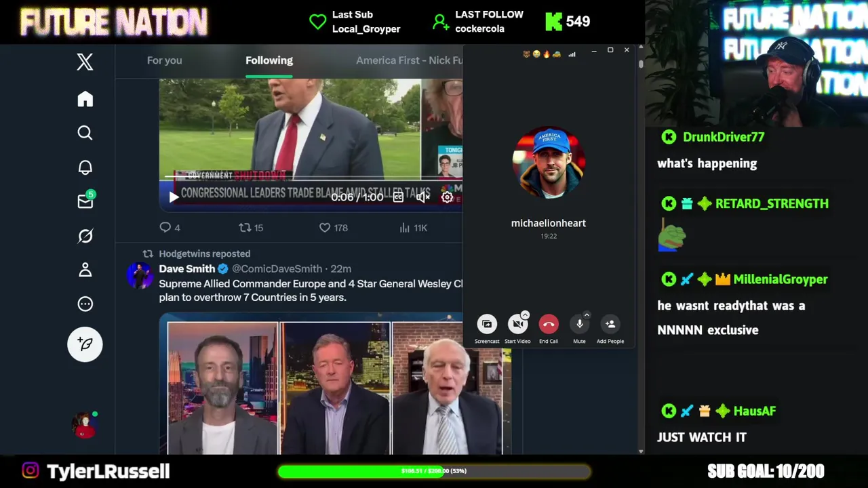Open the 22m post timestamp
Image resolution: width=868 pixels, height=488 pixels.
[341, 268]
